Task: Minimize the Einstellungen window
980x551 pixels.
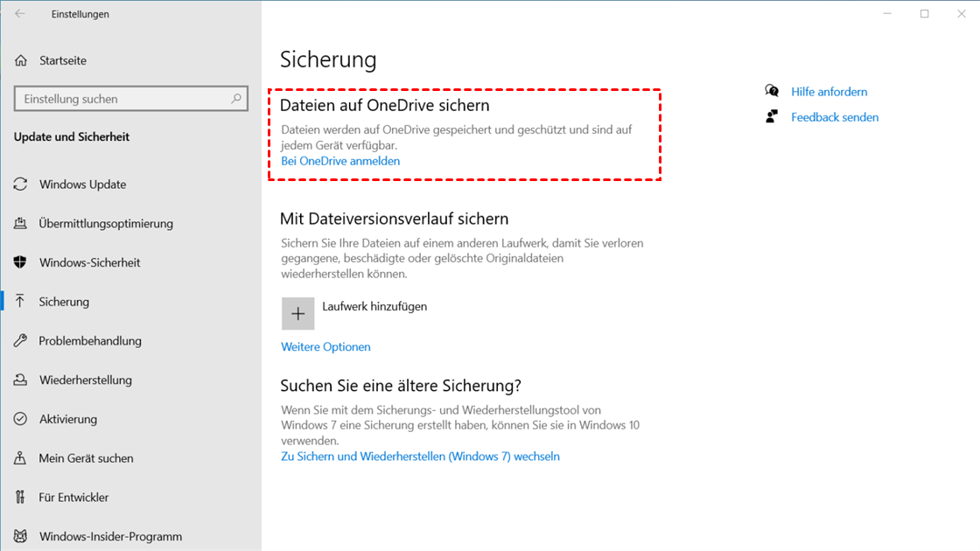Action: (887, 13)
